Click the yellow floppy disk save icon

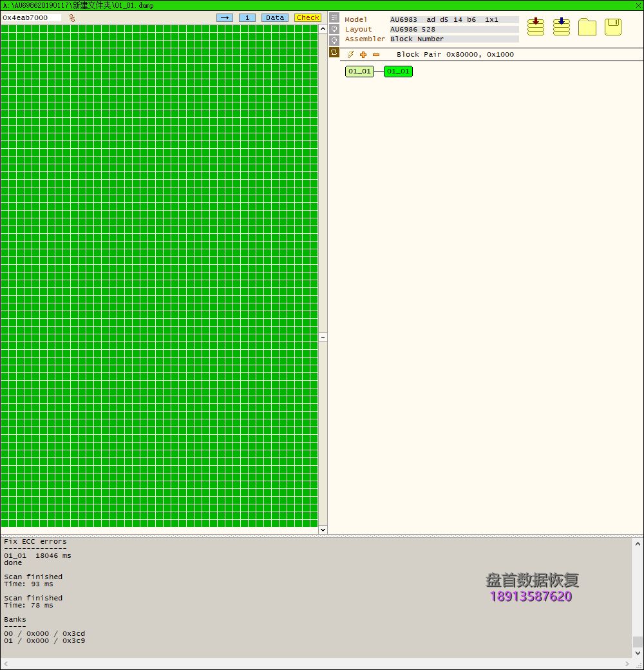coord(613,27)
